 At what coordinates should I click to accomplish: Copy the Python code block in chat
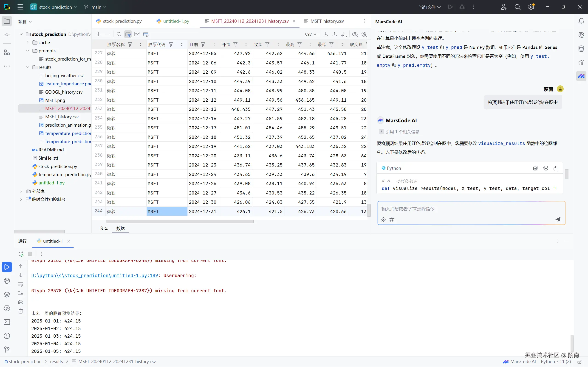click(535, 168)
